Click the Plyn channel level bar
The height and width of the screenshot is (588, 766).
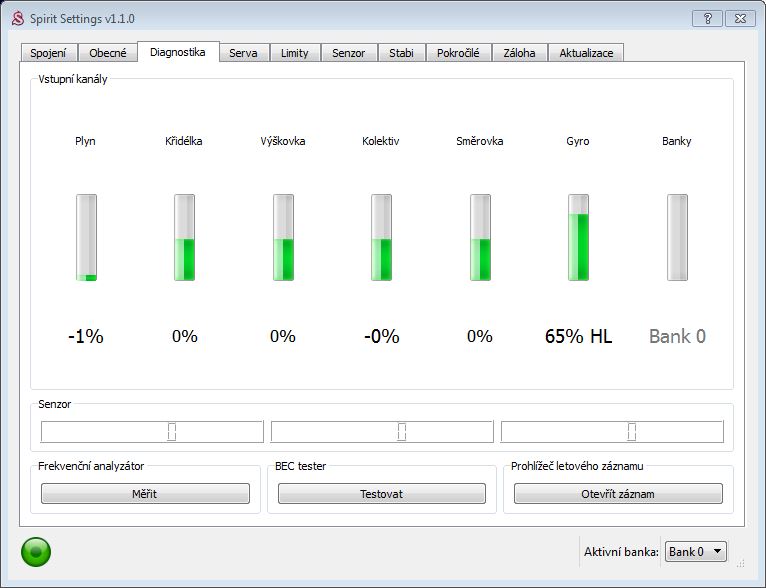click(86, 238)
